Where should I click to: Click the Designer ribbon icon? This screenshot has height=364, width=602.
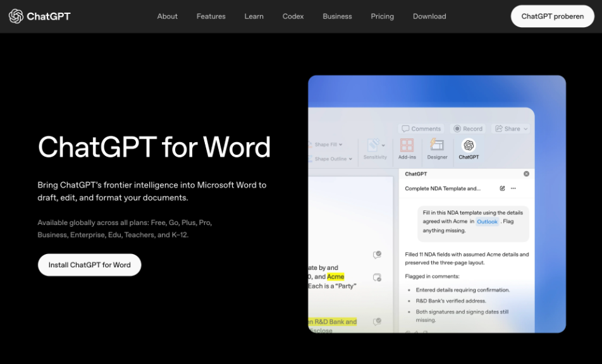(437, 145)
